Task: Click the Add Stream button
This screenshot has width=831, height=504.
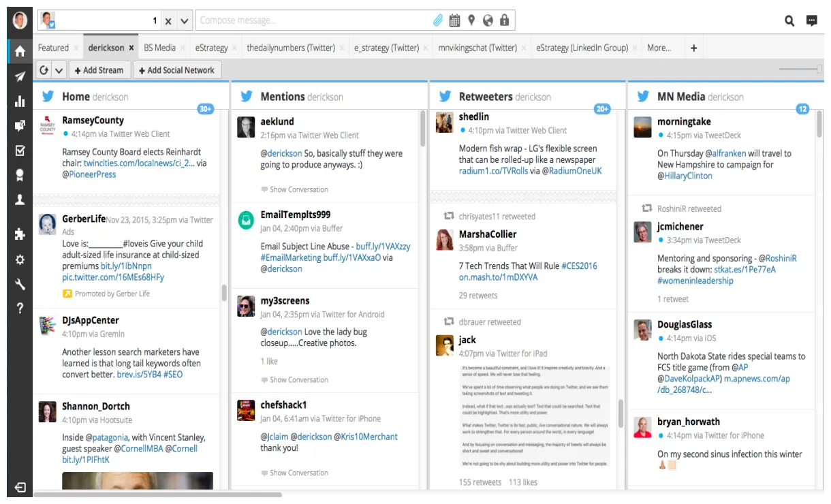Action: point(99,69)
